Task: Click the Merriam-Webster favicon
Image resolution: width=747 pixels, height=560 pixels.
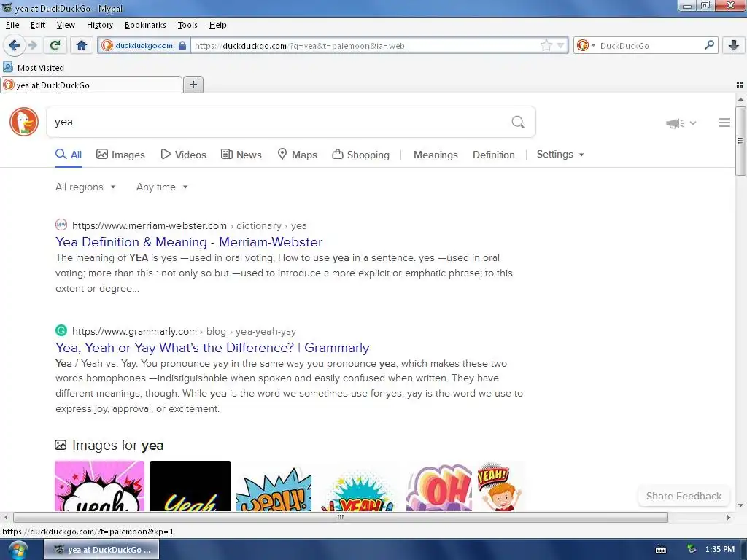Action: coord(61,225)
